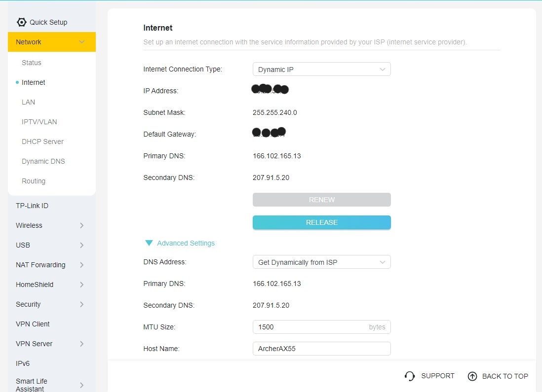This screenshot has width=542, height=392.
Task: Select the Network menu item
Action: [52, 42]
